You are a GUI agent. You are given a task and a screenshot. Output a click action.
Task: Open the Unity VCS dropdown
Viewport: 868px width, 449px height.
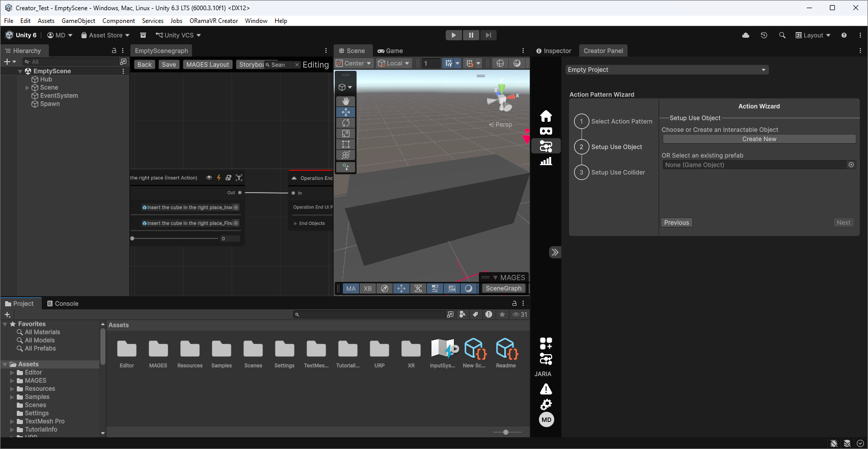tap(178, 35)
